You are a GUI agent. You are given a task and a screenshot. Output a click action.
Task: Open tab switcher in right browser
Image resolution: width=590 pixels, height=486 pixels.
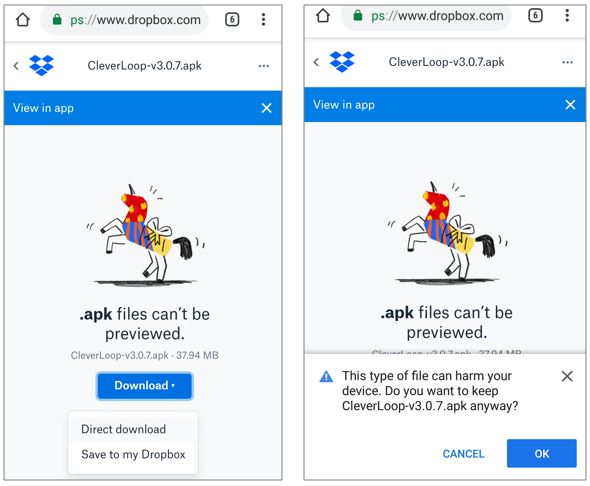pos(535,15)
